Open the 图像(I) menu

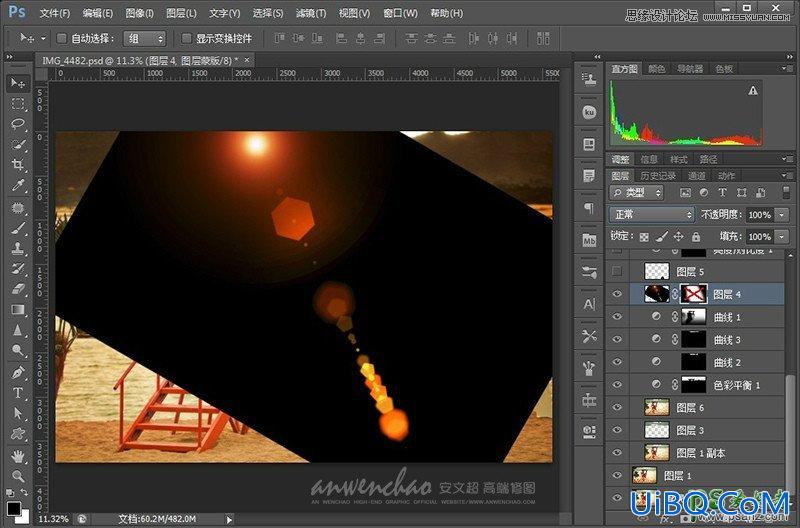pyautogui.click(x=139, y=13)
